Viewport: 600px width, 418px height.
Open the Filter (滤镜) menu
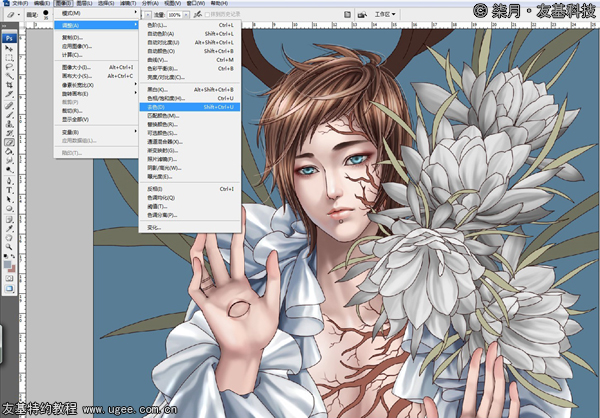[x=127, y=3]
